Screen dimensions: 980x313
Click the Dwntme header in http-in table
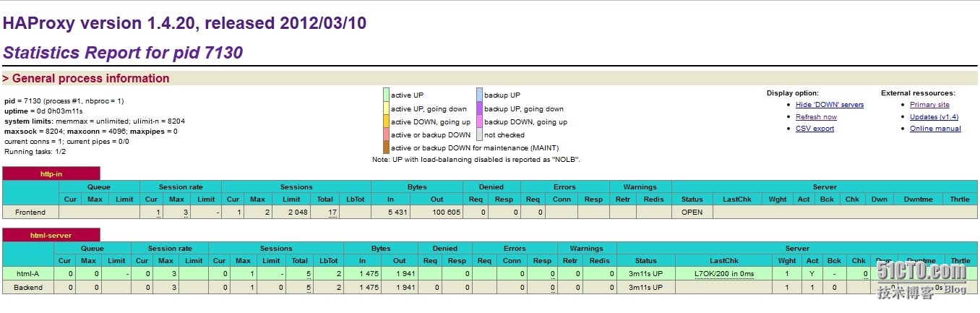point(918,200)
